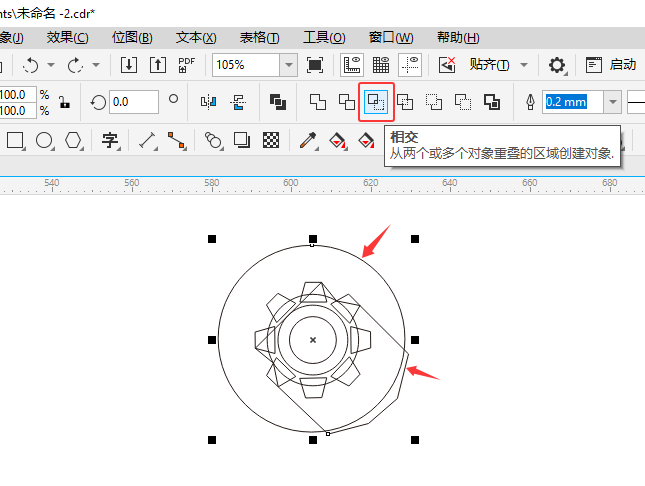This screenshot has height=486, width=645.
Task: Click the center X marker of selection
Action: pos(313,340)
